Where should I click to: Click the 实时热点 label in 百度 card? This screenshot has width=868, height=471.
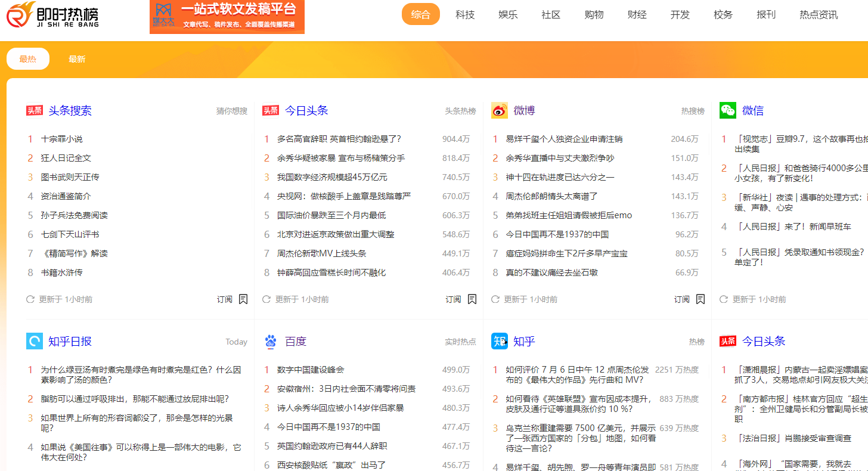pyautogui.click(x=460, y=342)
